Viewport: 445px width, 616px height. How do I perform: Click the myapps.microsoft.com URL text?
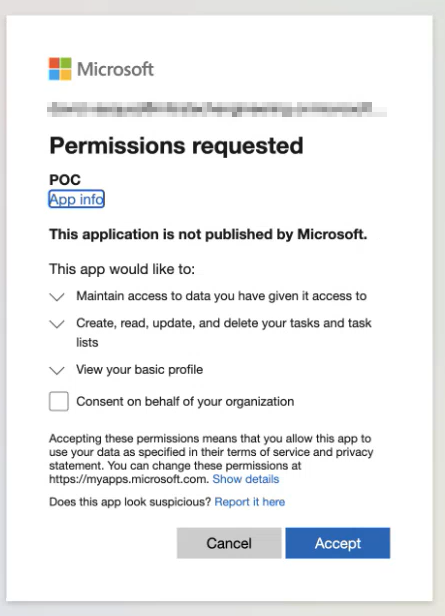click(x=129, y=479)
